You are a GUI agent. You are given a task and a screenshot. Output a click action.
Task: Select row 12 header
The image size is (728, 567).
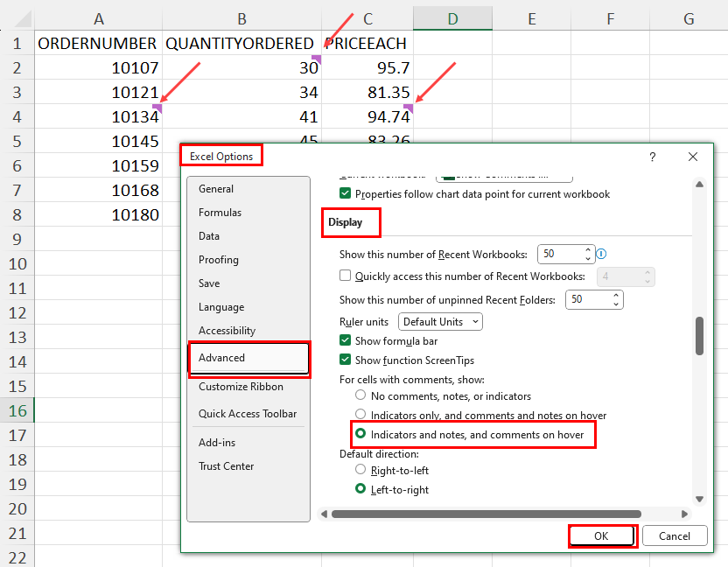click(17, 313)
